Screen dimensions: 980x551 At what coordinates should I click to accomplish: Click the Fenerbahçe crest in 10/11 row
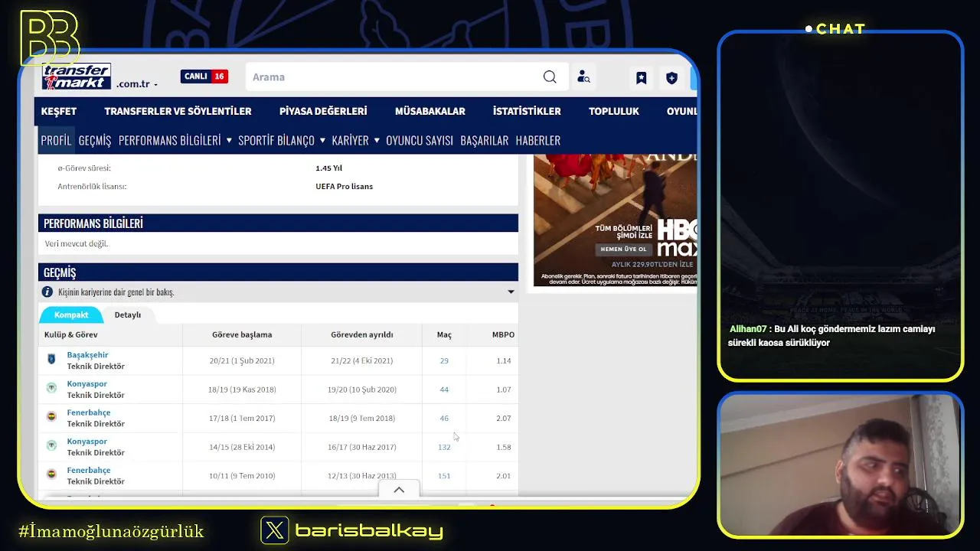pos(51,474)
